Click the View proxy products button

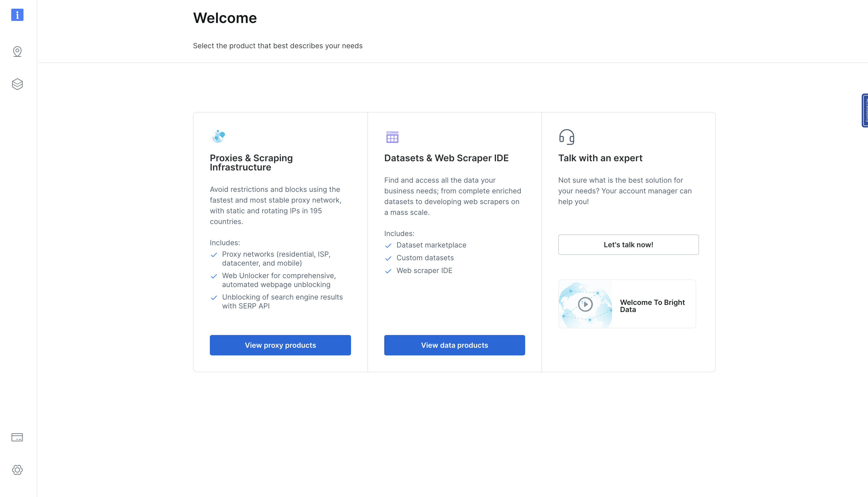[x=280, y=345]
